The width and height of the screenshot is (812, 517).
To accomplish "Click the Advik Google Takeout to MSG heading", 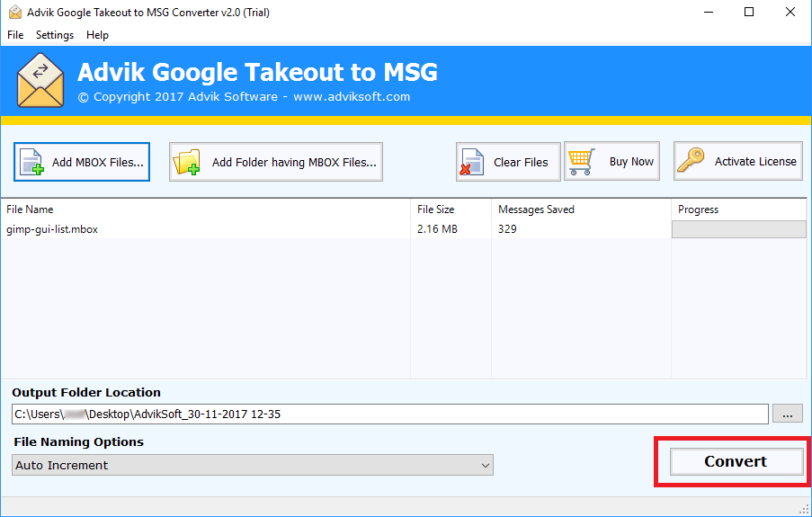I will coord(257,72).
